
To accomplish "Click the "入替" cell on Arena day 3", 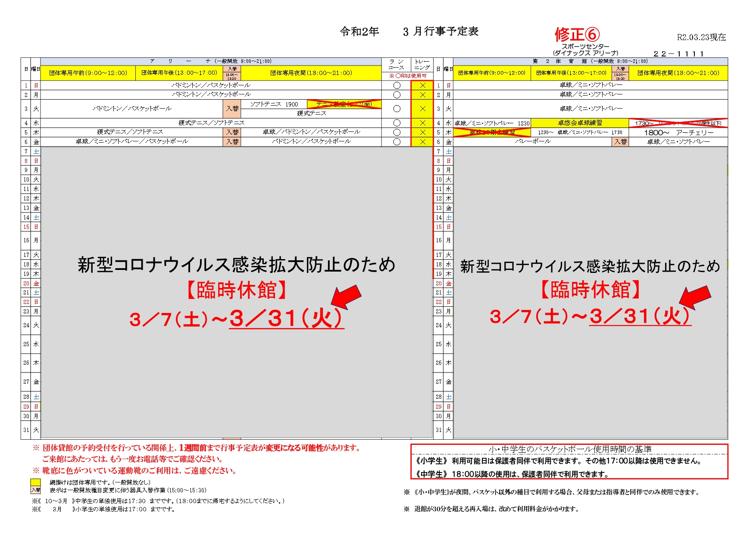I will [232, 109].
